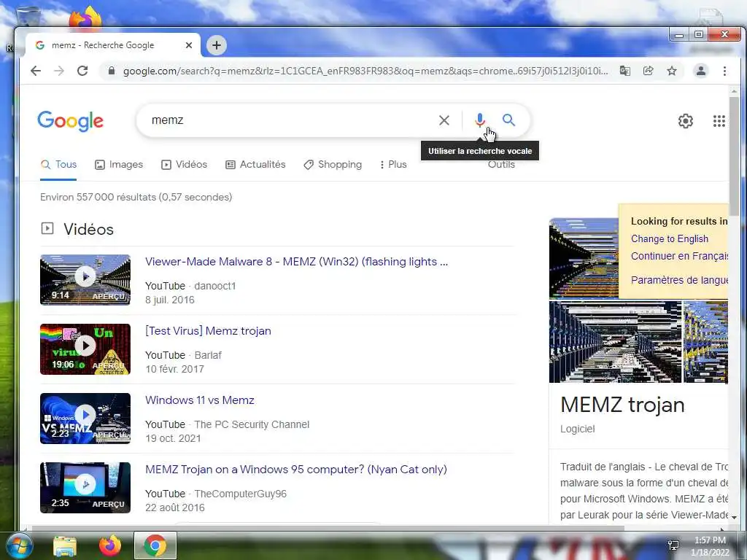The image size is (747, 560).
Task: Play the 2:23 Windows vs MEMZ thumbnail
Action: coord(85,419)
